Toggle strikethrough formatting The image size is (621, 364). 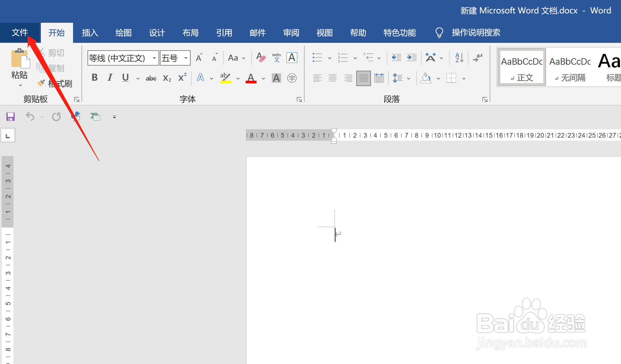pos(151,78)
